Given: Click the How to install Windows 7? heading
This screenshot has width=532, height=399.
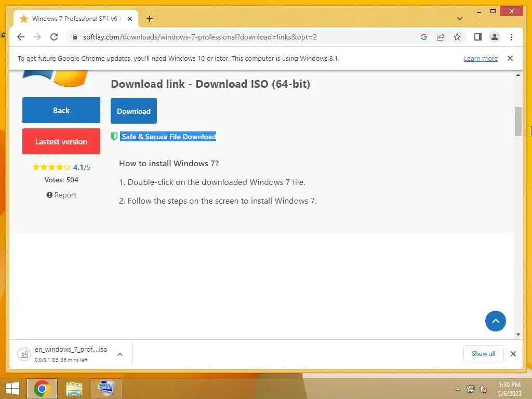Looking at the screenshot, I should (169, 164).
